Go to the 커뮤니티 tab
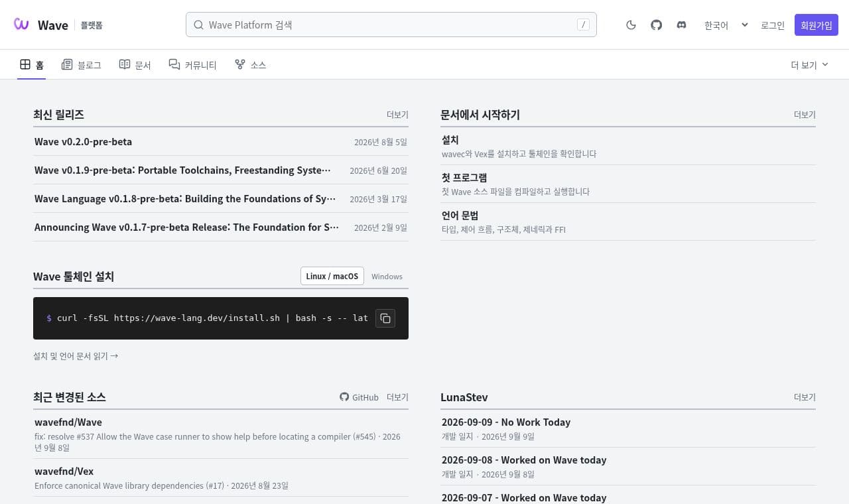The width and height of the screenshot is (849, 504). pyautogui.click(x=192, y=65)
